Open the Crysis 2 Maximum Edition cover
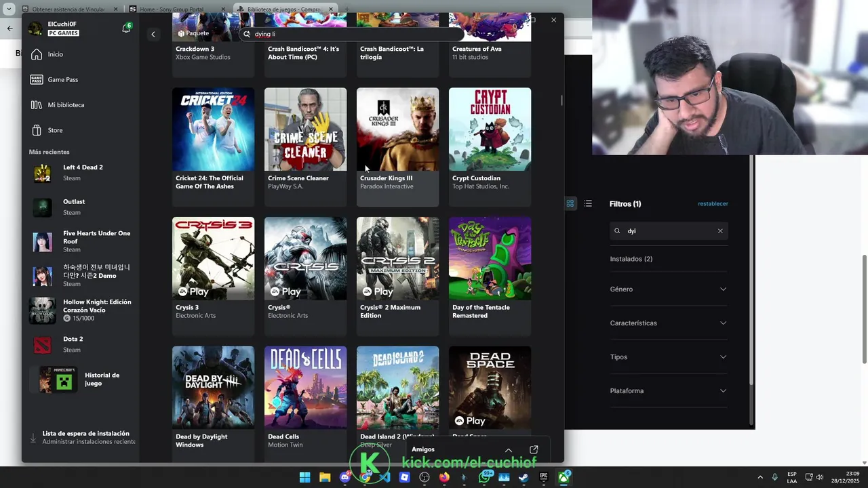 tap(397, 258)
